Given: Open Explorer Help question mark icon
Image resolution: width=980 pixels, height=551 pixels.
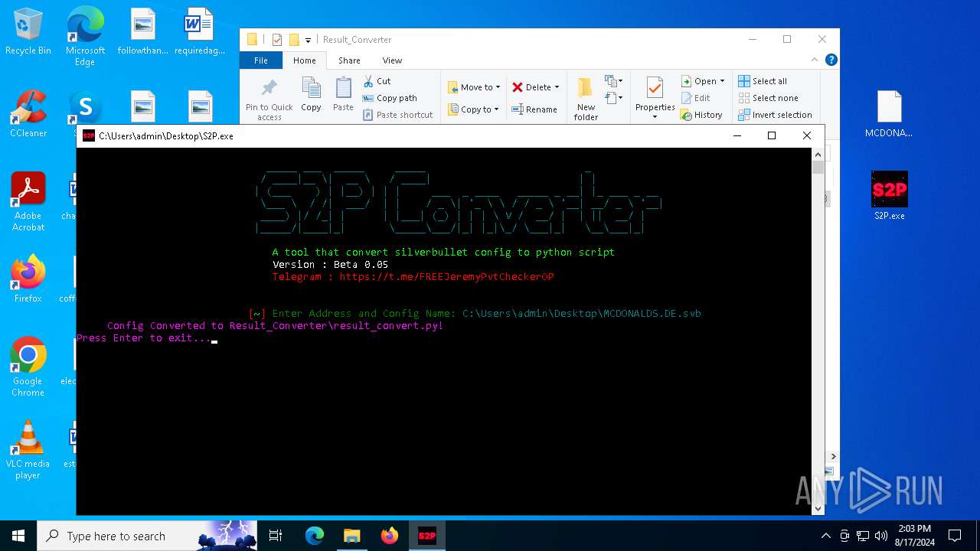Looking at the screenshot, I should pos(831,60).
